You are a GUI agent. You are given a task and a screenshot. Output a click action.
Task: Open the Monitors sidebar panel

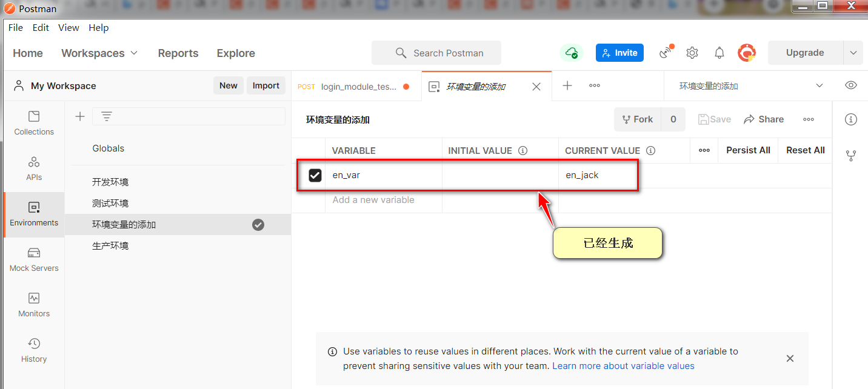point(34,305)
